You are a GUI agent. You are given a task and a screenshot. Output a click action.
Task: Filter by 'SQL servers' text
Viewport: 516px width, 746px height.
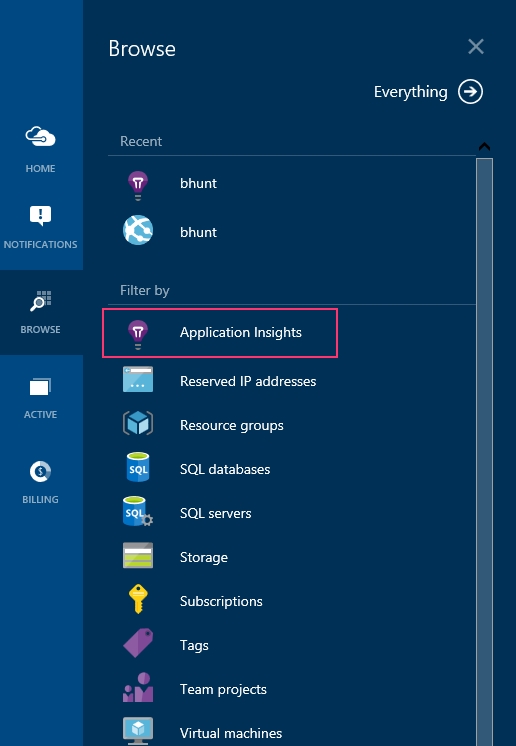215,513
